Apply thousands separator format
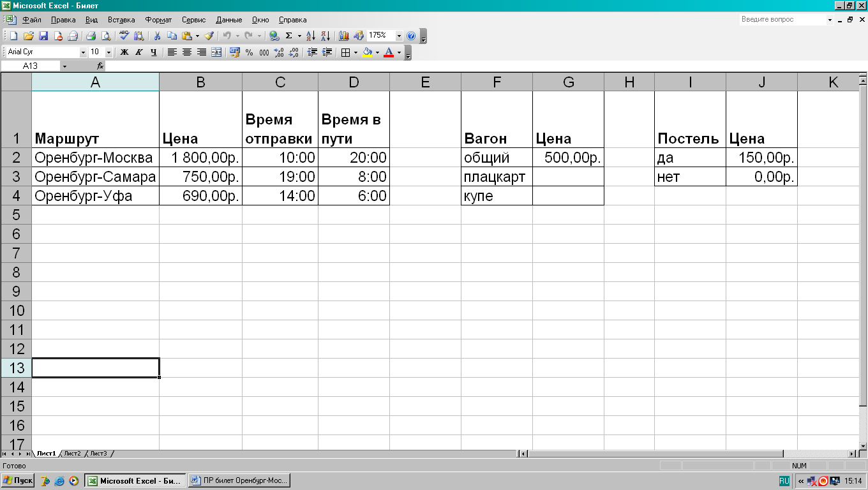This screenshot has height=490, width=868. click(x=264, y=52)
